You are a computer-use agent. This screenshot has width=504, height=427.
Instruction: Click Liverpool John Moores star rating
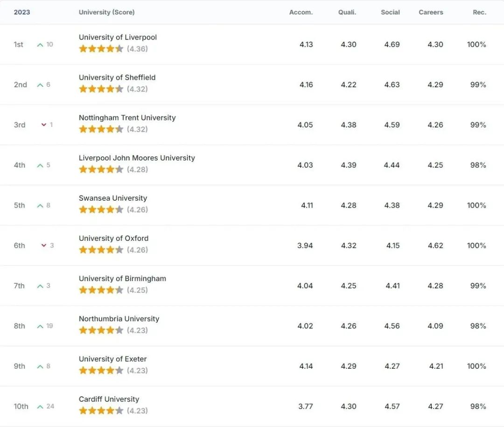point(101,169)
